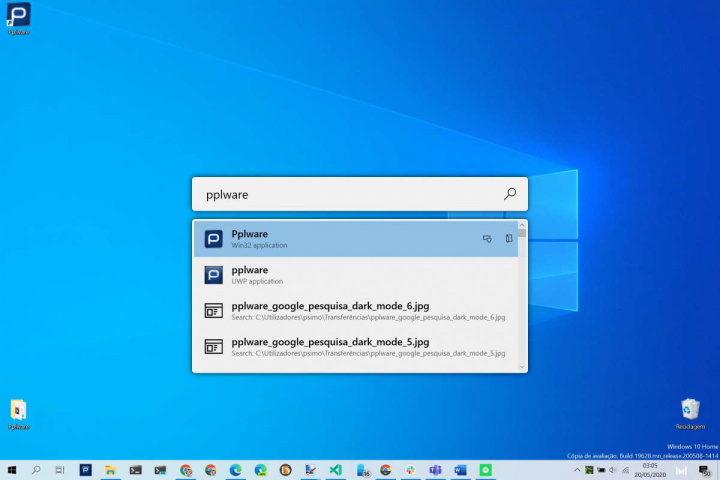
Task: Expand hidden system tray icons chevron
Action: click(577, 469)
